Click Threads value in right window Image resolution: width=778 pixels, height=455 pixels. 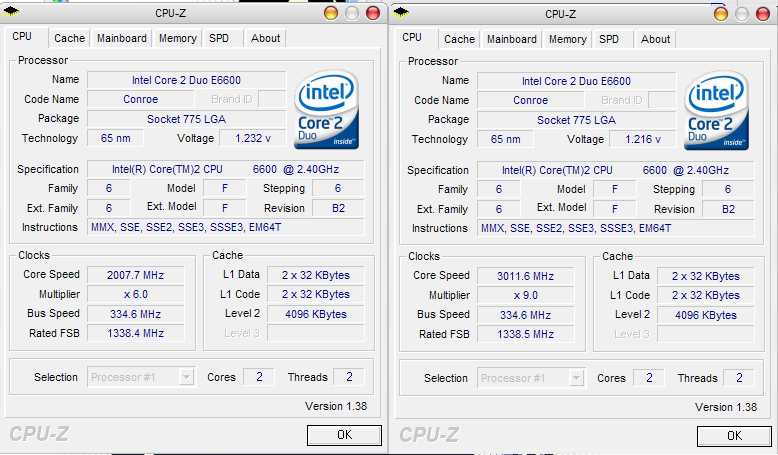click(739, 378)
